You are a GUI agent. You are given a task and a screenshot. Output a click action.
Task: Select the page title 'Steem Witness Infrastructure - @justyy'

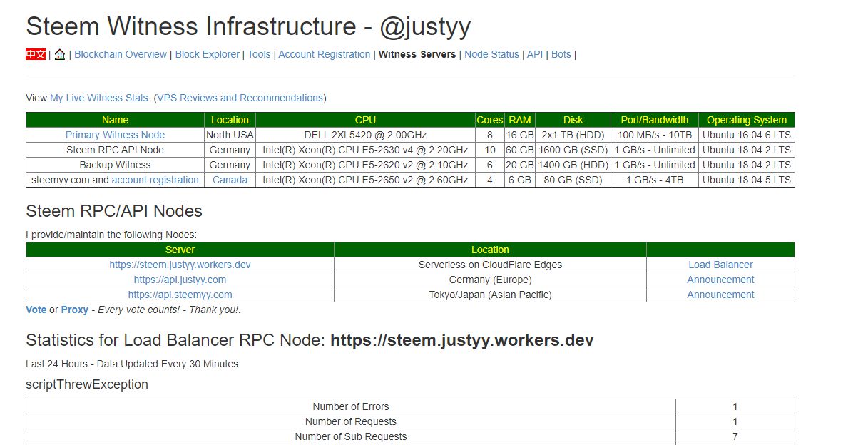248,26
